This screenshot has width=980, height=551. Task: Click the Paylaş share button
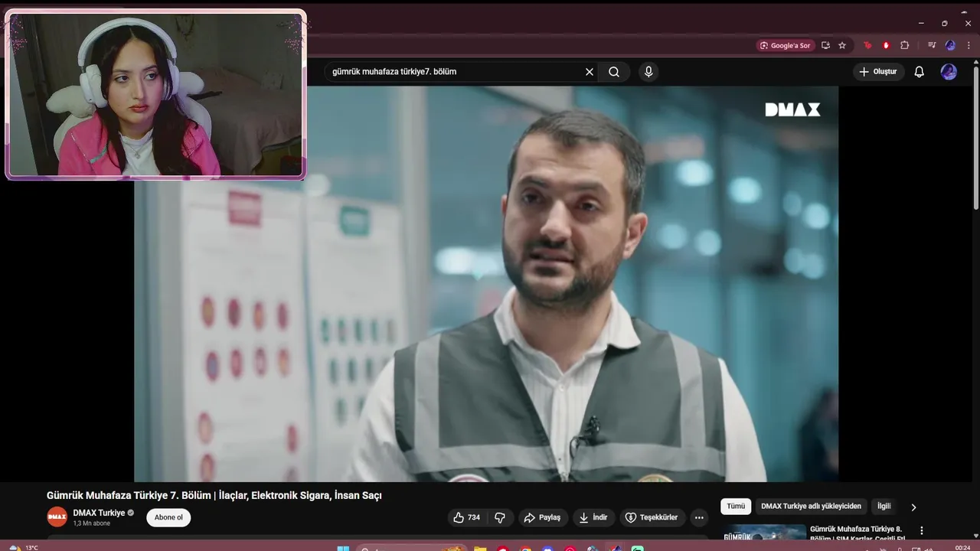[x=542, y=517]
